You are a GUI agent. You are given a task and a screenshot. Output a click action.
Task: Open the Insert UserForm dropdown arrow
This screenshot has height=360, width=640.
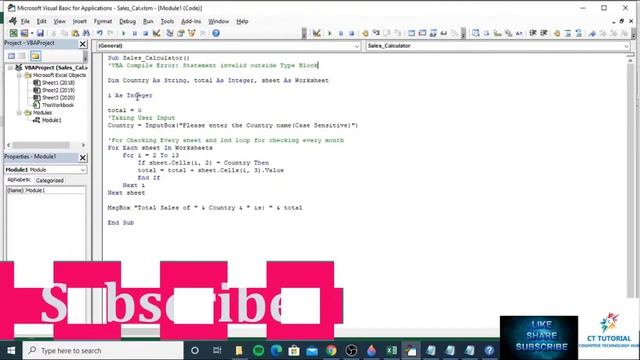31,33
